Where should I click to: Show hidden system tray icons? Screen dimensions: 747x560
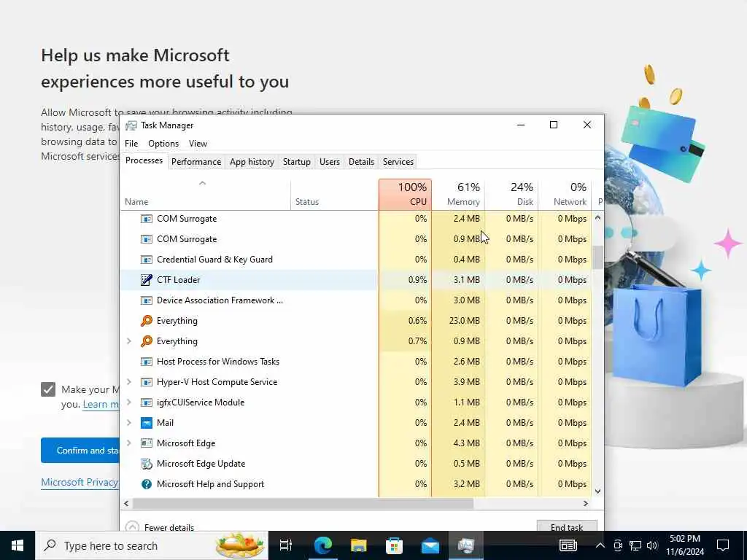click(x=600, y=545)
